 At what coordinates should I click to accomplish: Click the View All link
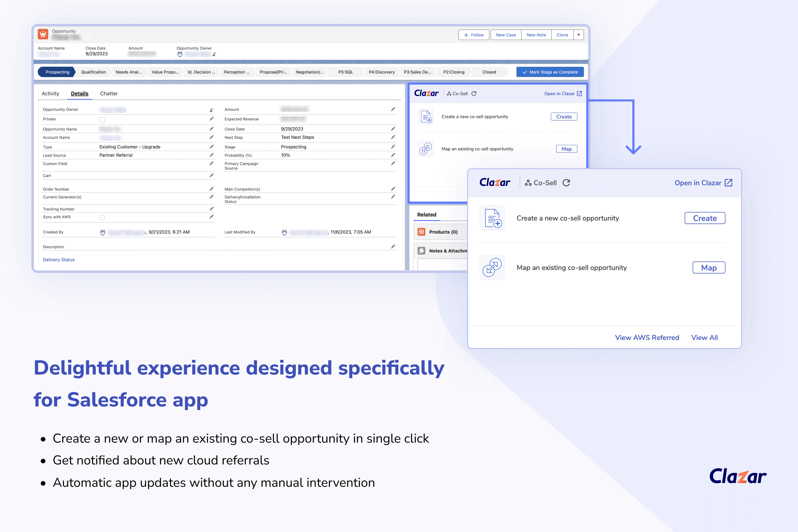704,338
